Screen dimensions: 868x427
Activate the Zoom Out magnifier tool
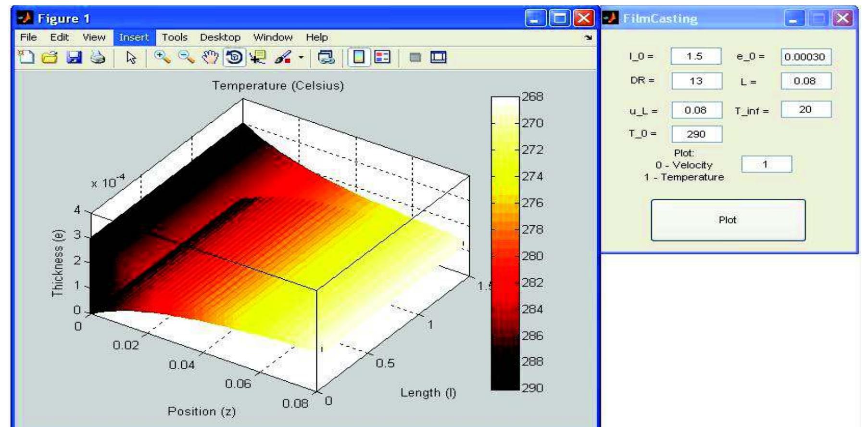186,57
